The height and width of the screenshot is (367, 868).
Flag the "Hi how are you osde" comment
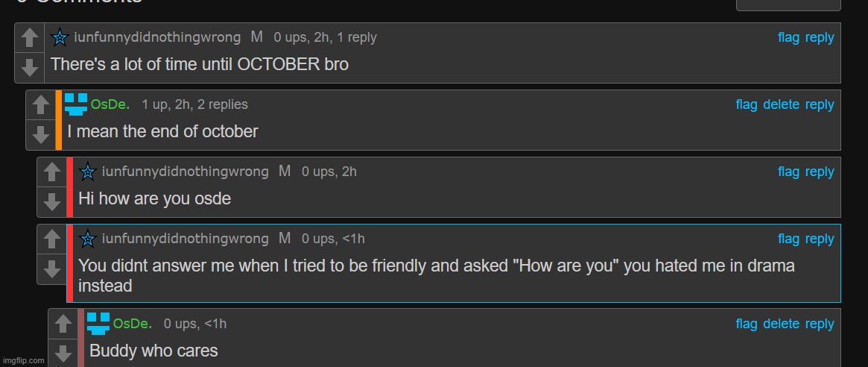pyautogui.click(x=788, y=172)
